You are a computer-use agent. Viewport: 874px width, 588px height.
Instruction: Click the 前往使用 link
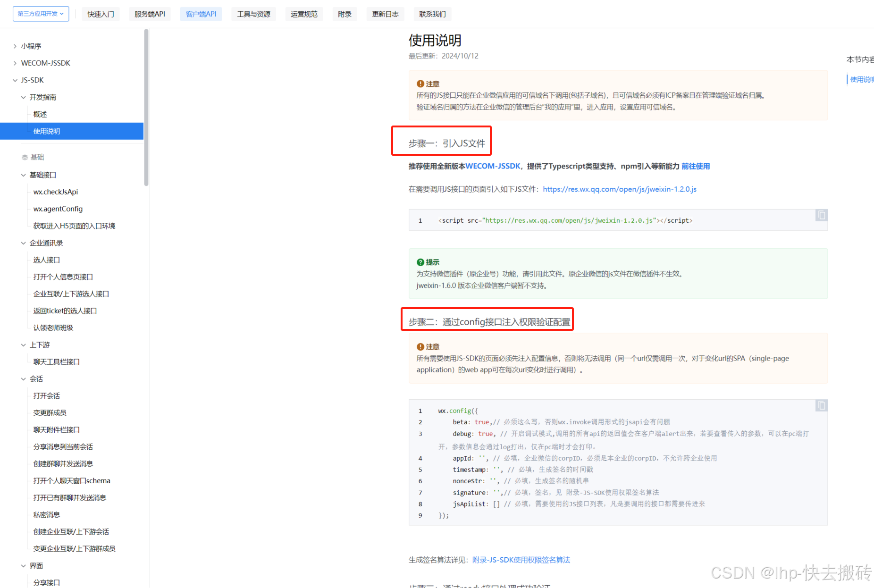(x=696, y=166)
